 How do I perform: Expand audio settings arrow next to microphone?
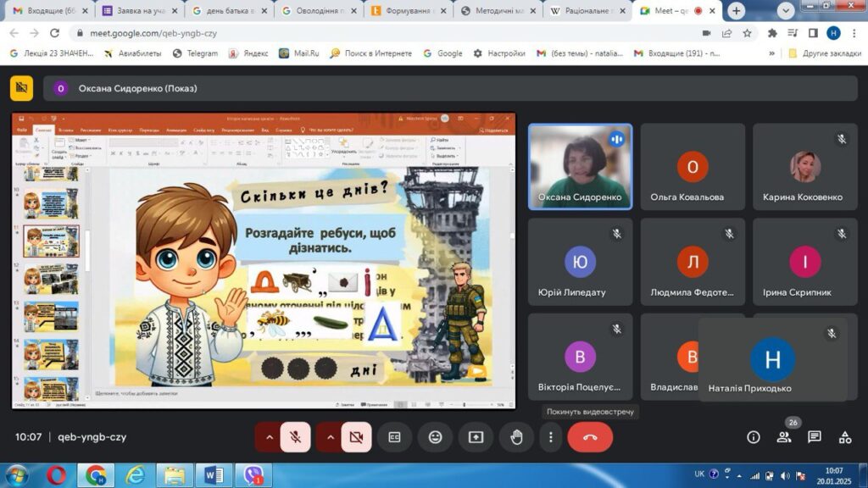pos(269,437)
